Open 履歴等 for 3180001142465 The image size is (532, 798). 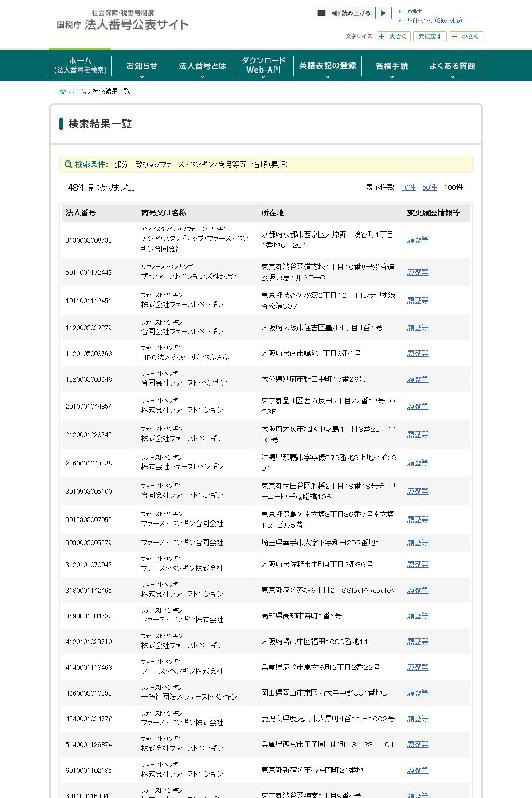click(418, 590)
